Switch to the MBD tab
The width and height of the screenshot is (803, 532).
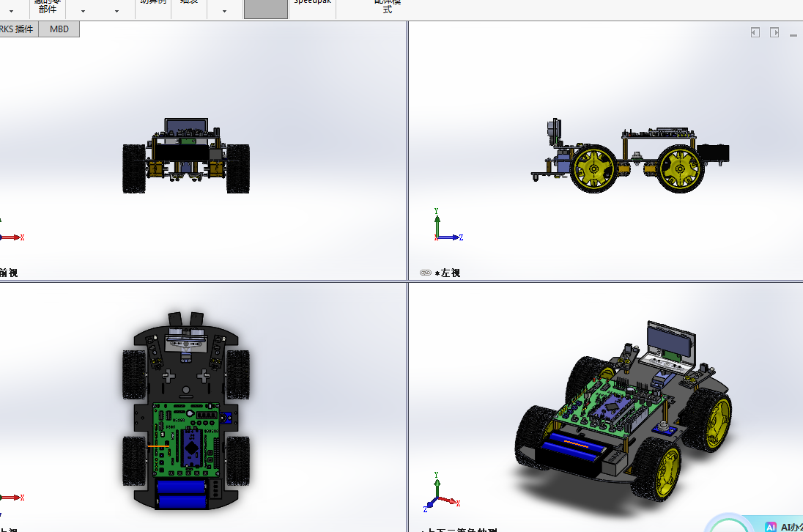coord(59,29)
